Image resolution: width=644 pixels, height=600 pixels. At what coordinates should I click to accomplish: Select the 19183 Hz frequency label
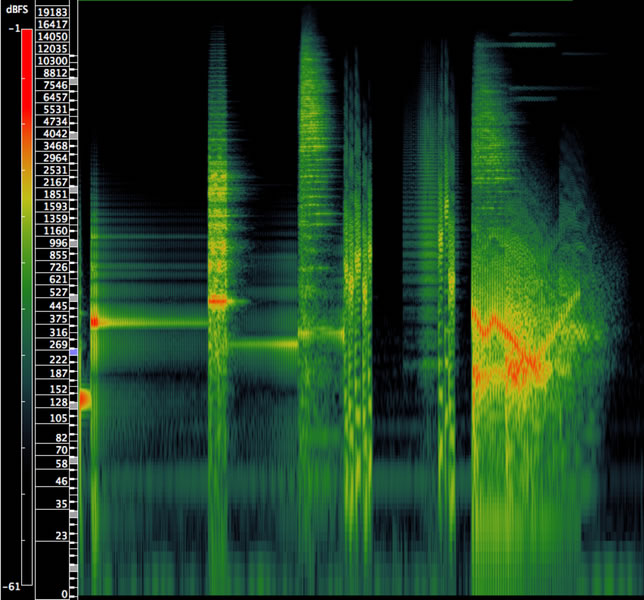51,10
